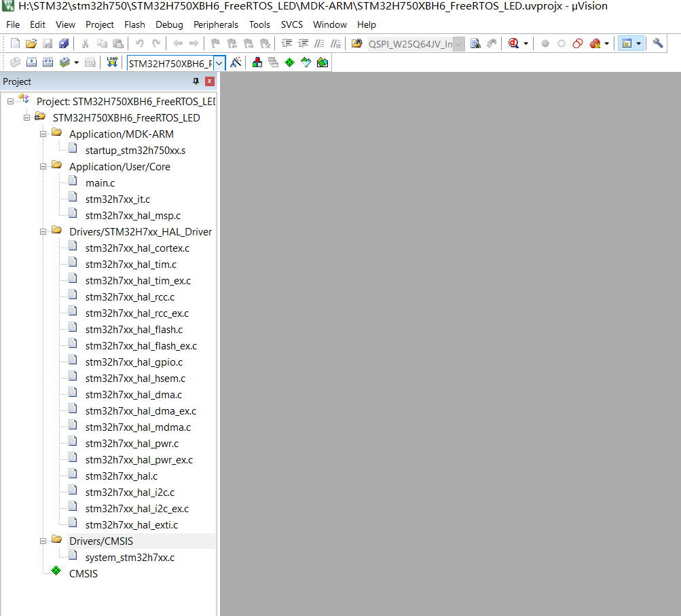Click the window layout toolbar icon
The height and width of the screenshot is (616, 681).
(626, 43)
